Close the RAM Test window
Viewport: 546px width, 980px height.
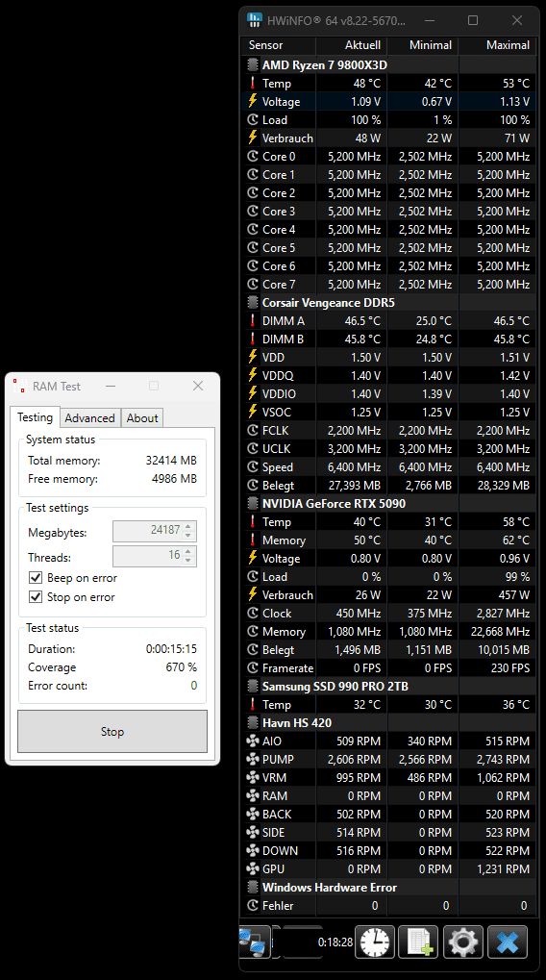[198, 387]
